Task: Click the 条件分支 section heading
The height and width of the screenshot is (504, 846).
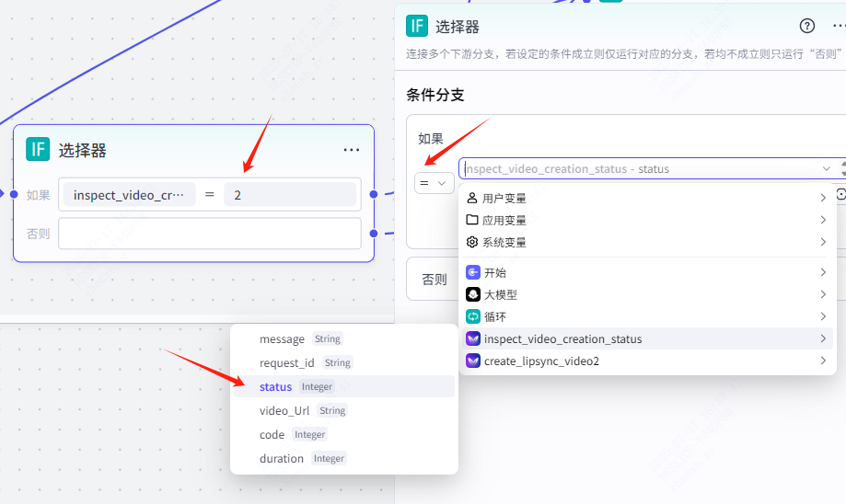Action: (435, 96)
